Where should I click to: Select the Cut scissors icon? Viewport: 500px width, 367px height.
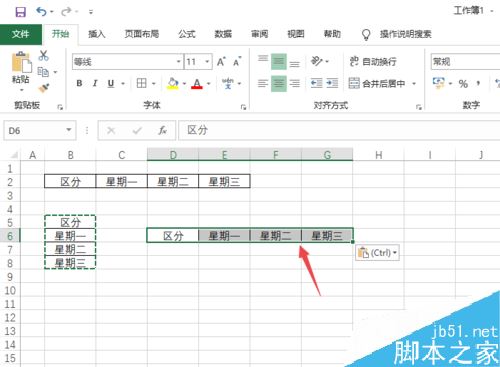coord(43,56)
